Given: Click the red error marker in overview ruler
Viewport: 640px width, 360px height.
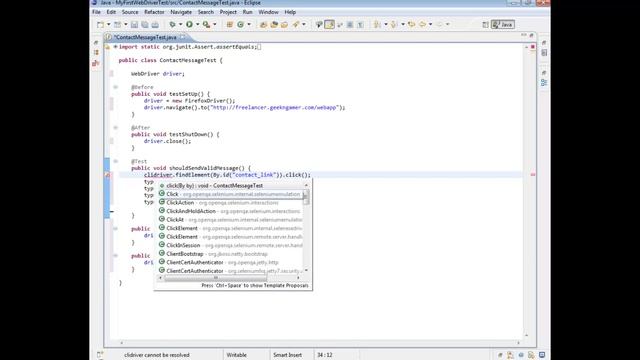Looking at the screenshot, I should 533,175.
